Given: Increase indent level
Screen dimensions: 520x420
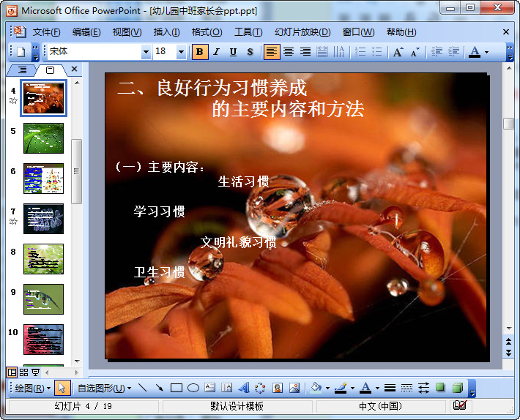Looking at the screenshot, I should tap(453, 52).
